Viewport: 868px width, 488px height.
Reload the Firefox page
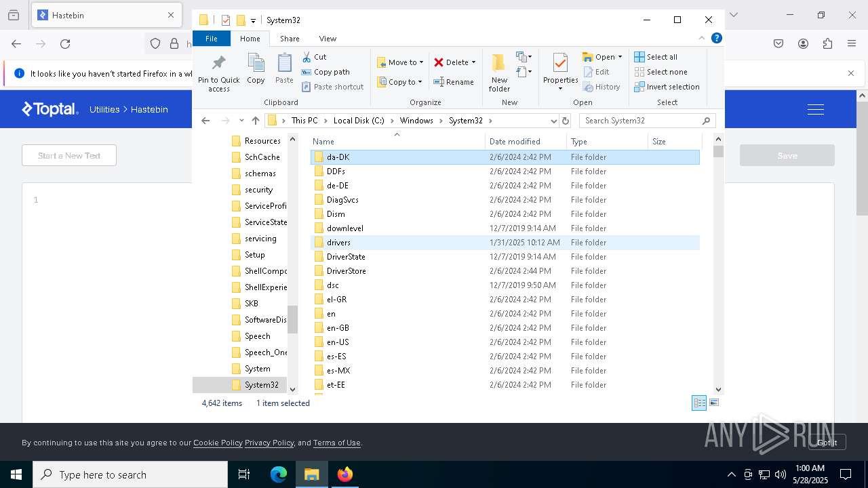[x=65, y=44]
